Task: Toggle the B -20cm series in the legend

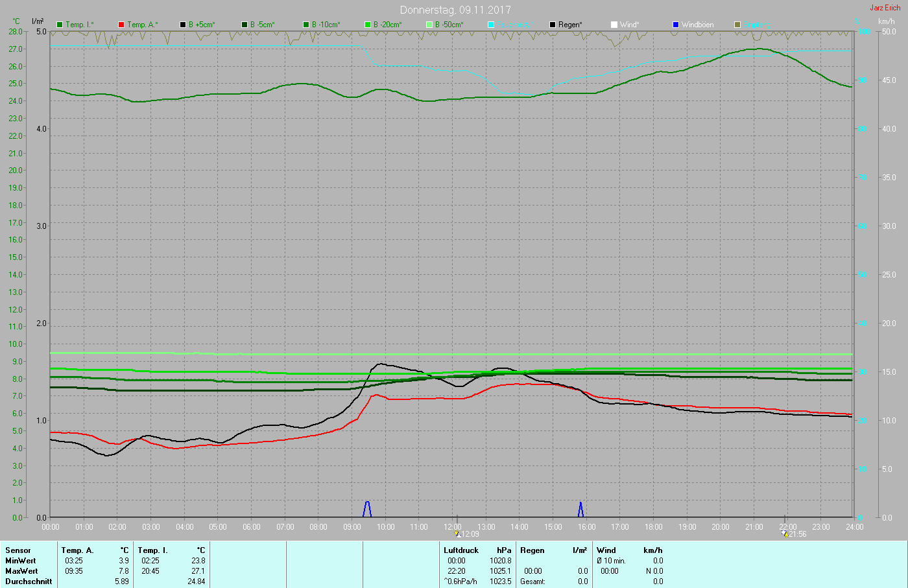Action: click(383, 25)
